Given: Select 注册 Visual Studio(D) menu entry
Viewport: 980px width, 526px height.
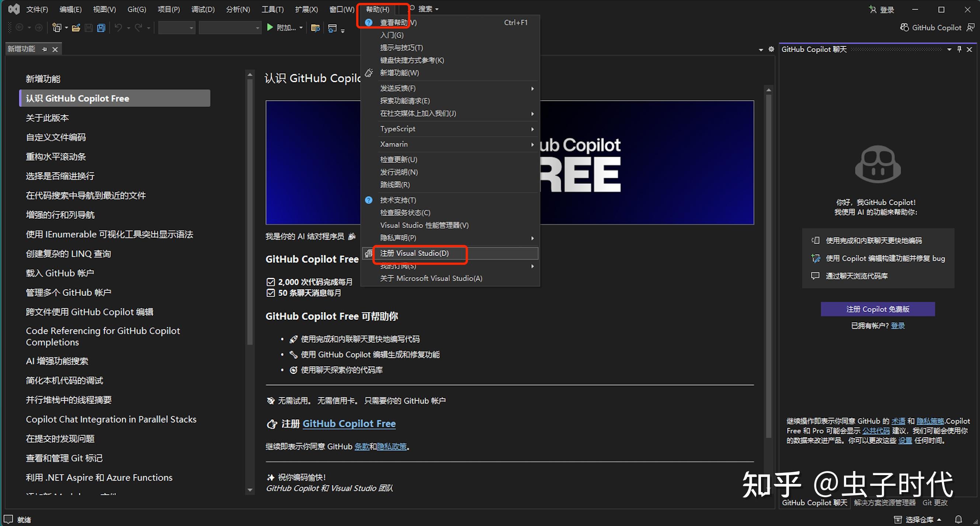Looking at the screenshot, I should (414, 253).
